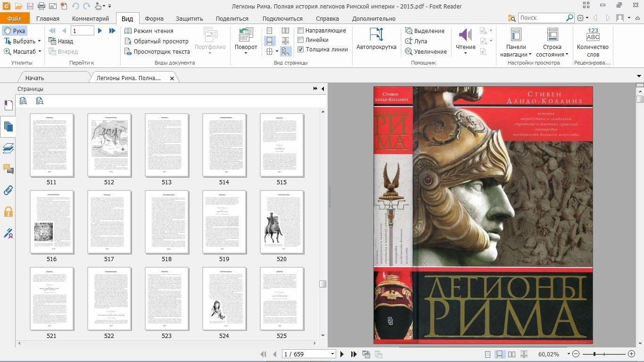
Task: Collapse the ribbon with the chevron
Action: [636, 18]
